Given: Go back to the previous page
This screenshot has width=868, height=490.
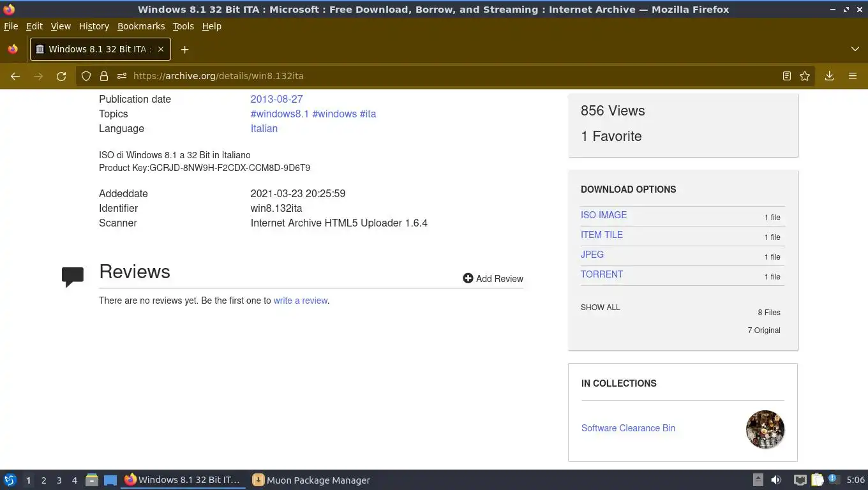Looking at the screenshot, I should coord(15,76).
